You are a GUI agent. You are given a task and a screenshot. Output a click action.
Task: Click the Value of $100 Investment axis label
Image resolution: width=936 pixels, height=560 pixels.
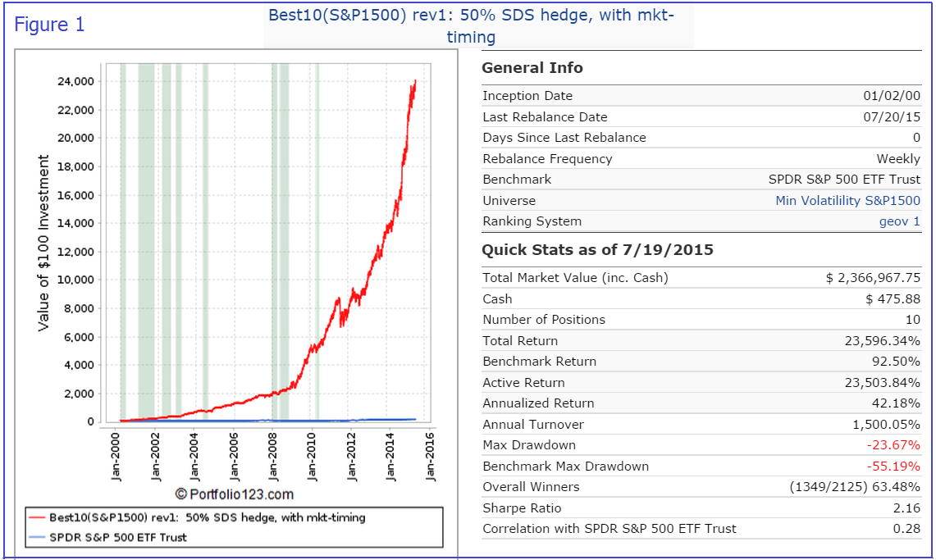point(43,243)
